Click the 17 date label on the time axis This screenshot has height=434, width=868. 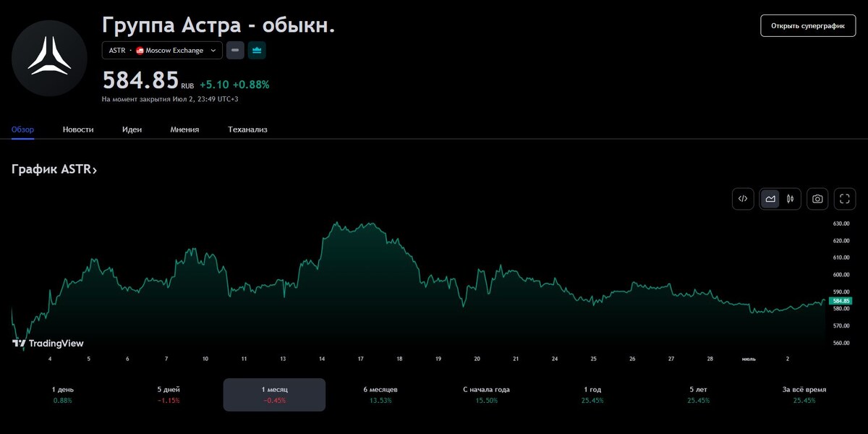360,359
